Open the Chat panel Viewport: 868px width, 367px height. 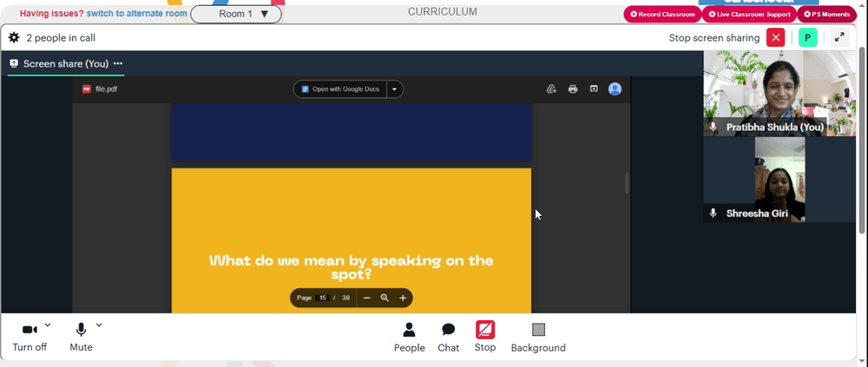[449, 338]
